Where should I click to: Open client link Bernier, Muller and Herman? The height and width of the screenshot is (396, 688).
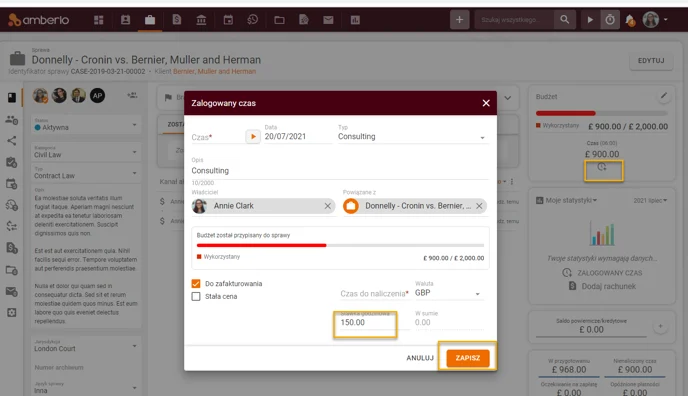pos(215,71)
